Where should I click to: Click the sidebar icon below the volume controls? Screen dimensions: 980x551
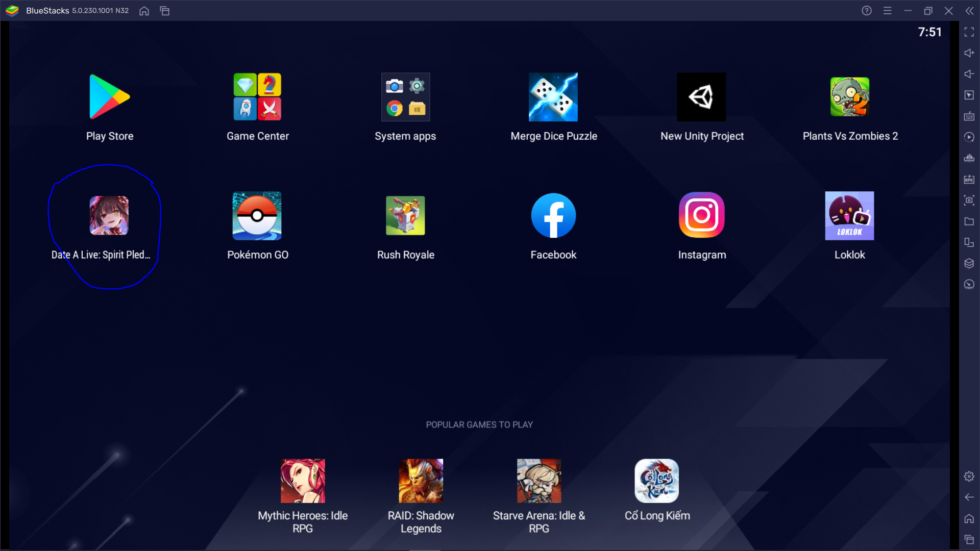point(969,95)
